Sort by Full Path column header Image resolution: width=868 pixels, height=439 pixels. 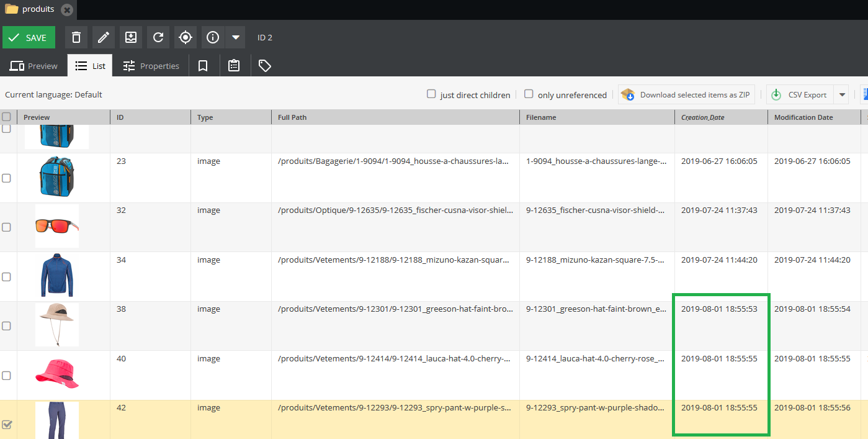395,117
